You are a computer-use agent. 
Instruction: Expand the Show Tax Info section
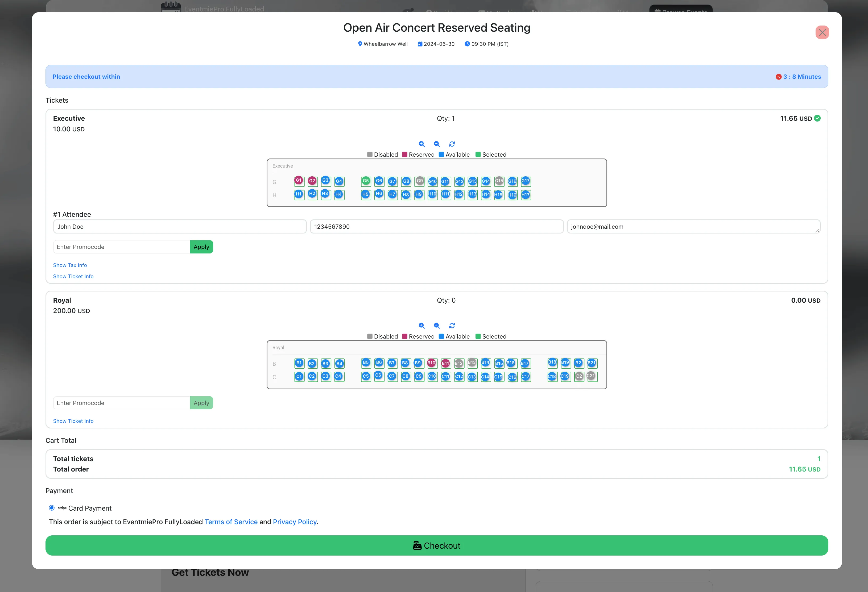coord(70,265)
